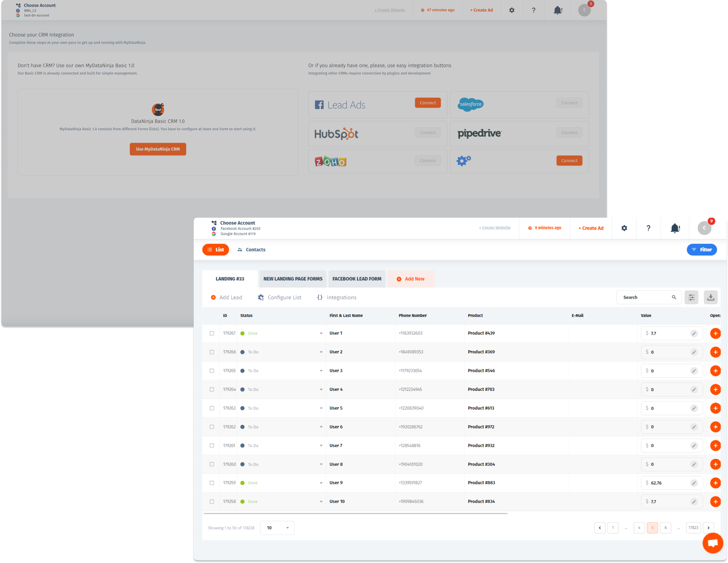Connect the Facebook Lead Ads integration
The image size is (728, 563).
coord(427,102)
